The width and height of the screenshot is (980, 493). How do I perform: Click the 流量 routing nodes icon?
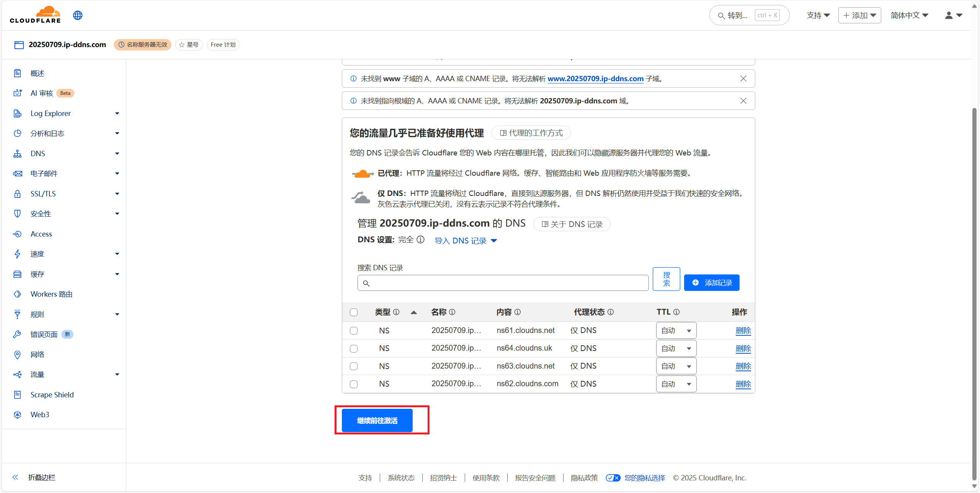tap(17, 374)
